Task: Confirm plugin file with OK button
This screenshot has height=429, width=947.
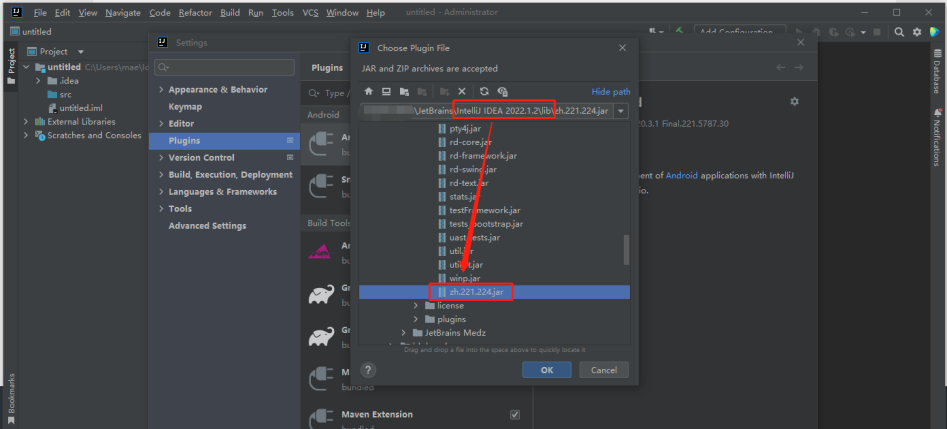Action: tap(547, 370)
